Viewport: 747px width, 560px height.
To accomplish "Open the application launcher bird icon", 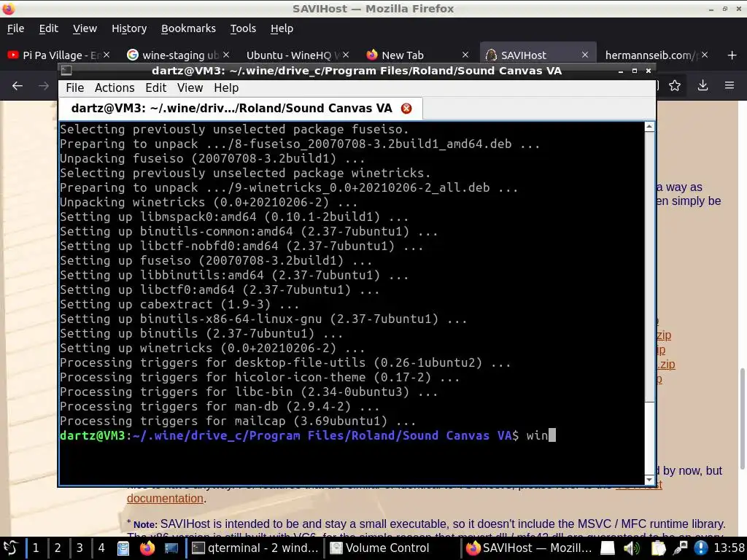I will coord(10,548).
